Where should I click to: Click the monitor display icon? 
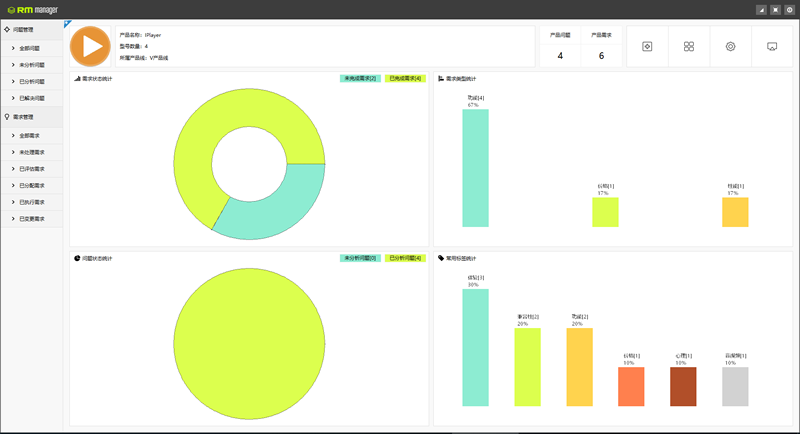click(x=772, y=47)
